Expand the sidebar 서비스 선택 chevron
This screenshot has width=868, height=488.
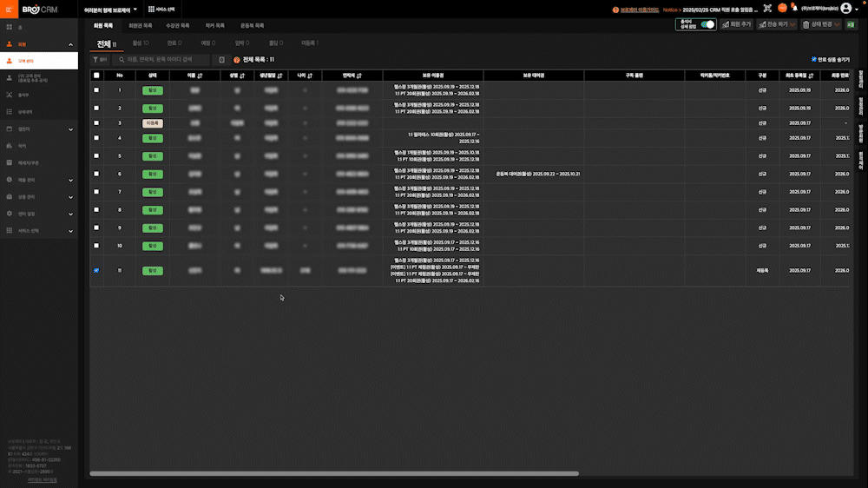[x=70, y=231]
